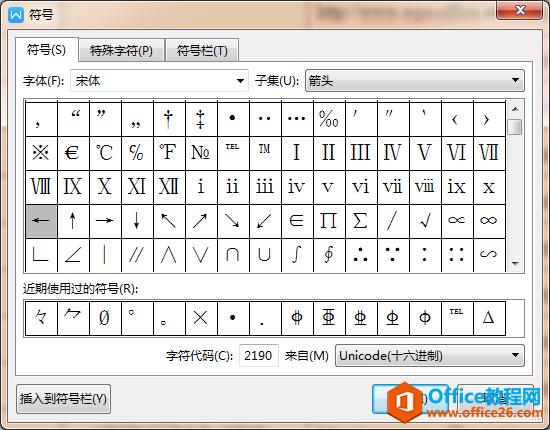Open the 来自 Unicode encoding dropdown

(430, 356)
